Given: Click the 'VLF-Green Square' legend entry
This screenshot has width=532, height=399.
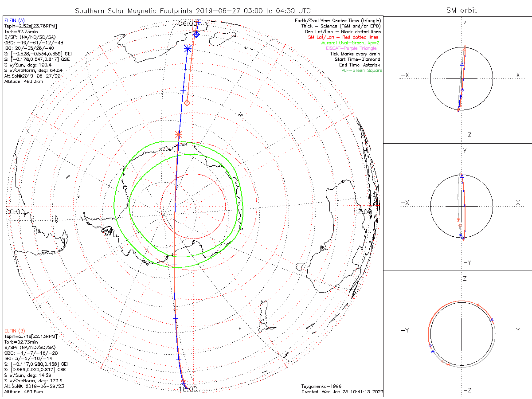Looking at the screenshot, I should tap(361, 70).
